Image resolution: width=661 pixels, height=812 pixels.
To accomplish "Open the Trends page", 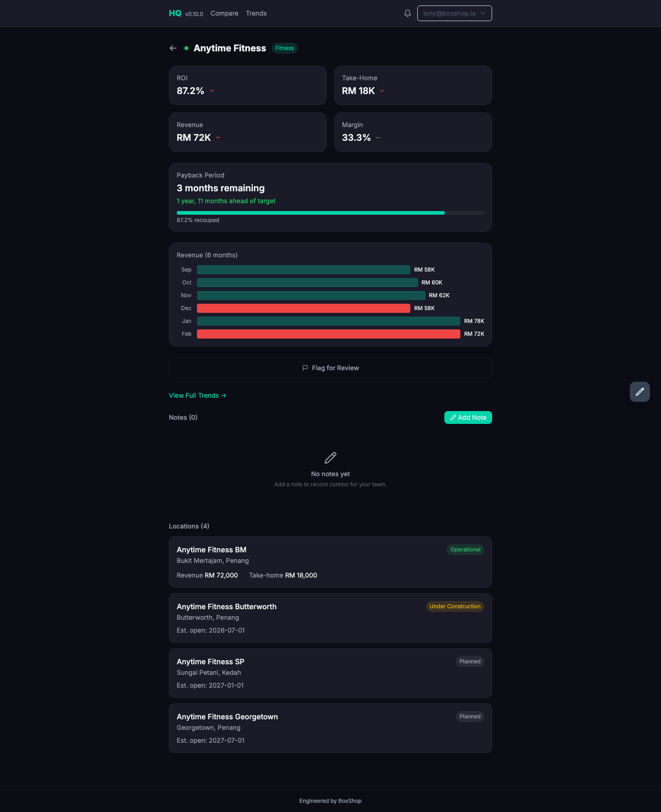I will (x=256, y=13).
